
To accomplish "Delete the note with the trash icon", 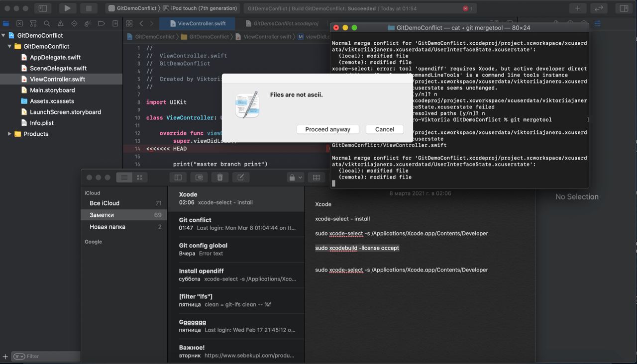I will click(220, 178).
